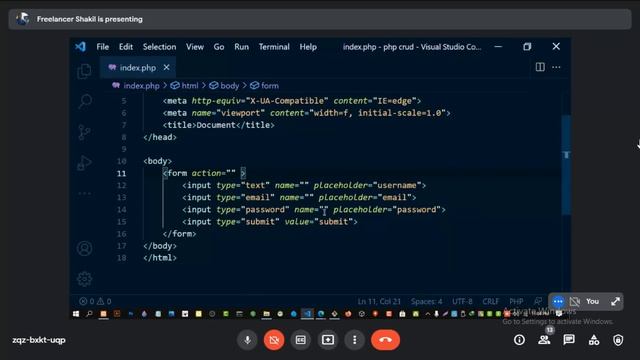Click line number 11 in the gutter
The height and width of the screenshot is (360, 640).
click(122, 173)
